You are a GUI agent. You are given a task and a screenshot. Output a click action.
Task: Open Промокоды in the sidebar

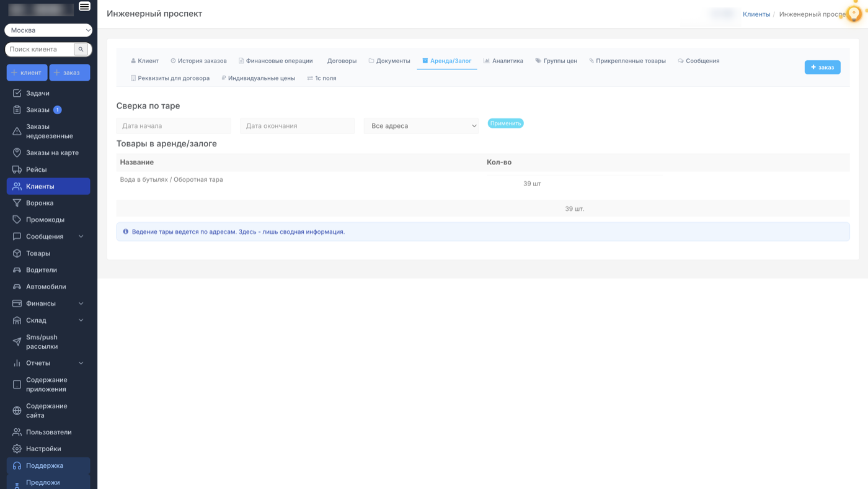tap(45, 220)
